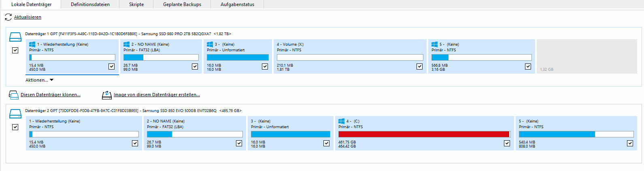The height and width of the screenshot is (171, 644).
Task: Click Windows logo on disk 1 partition 5
Action: [x=434, y=44]
